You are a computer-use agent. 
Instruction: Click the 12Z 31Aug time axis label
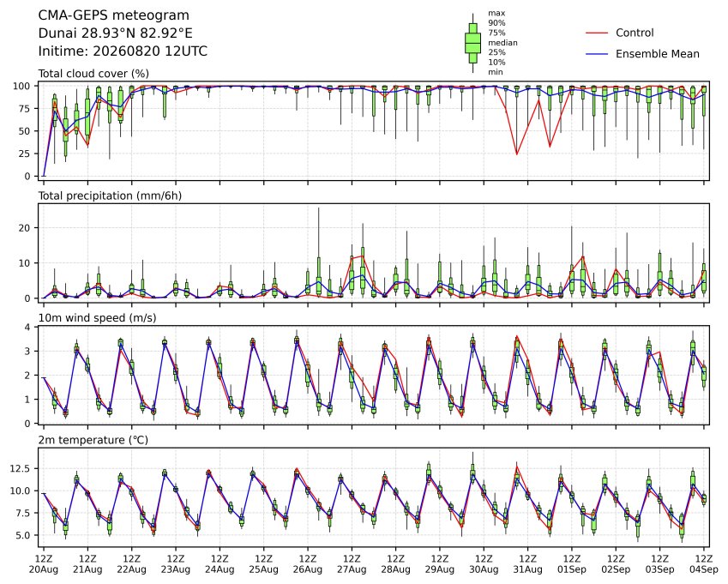528,563
